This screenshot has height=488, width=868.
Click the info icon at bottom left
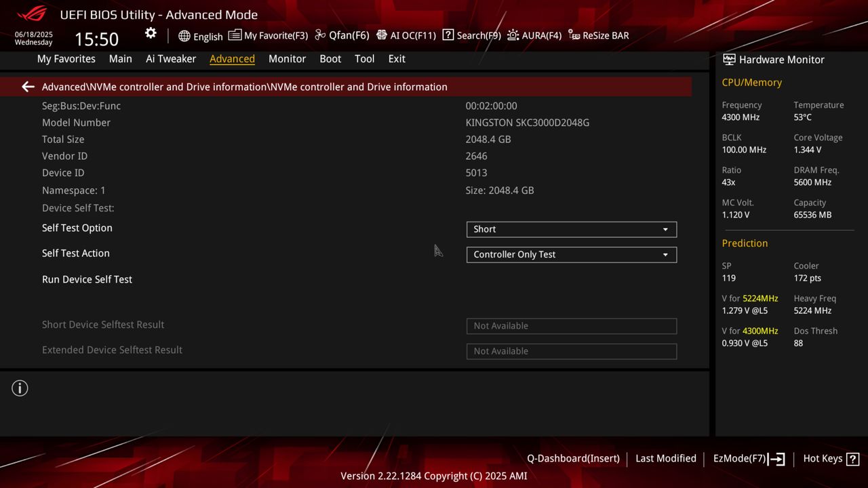[x=20, y=388]
